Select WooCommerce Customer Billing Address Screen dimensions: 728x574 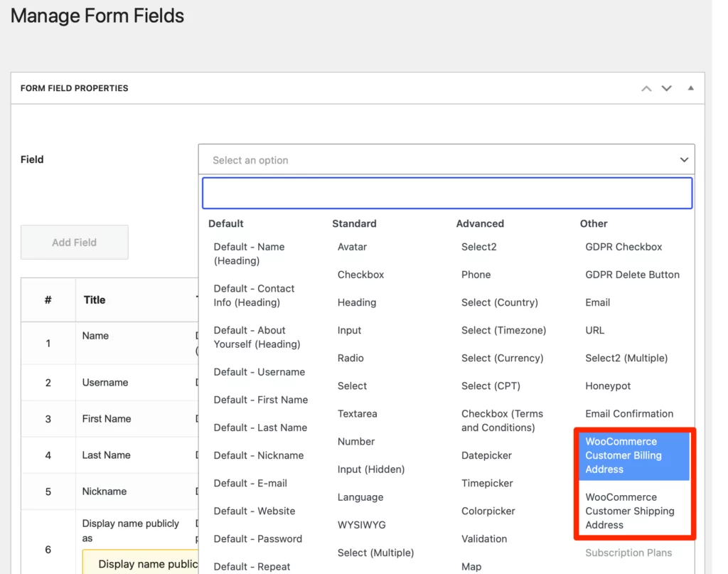[634, 456]
